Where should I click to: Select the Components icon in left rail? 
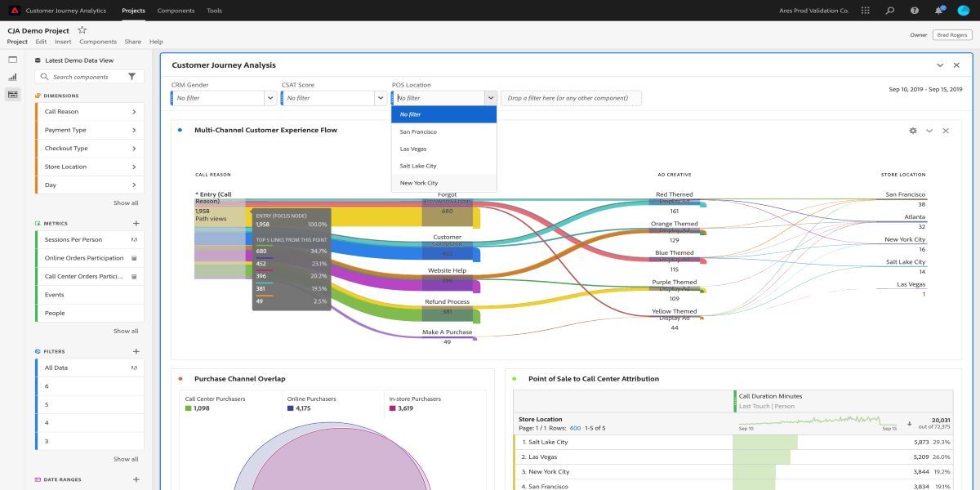click(12, 95)
